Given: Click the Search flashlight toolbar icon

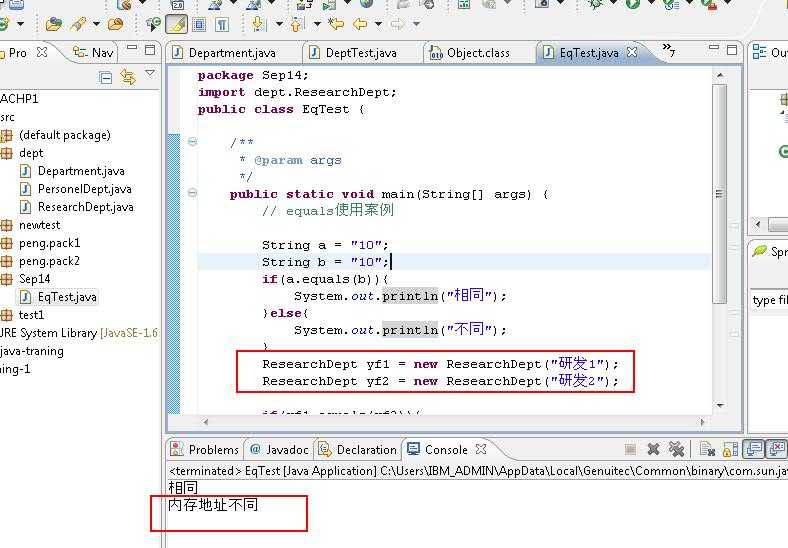Looking at the screenshot, I should tap(80, 24).
